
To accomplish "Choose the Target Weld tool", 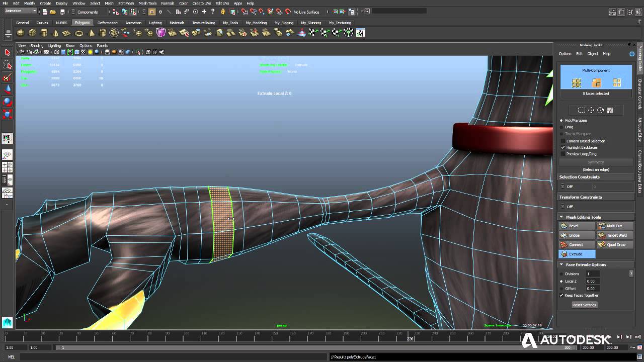I will coord(615,235).
